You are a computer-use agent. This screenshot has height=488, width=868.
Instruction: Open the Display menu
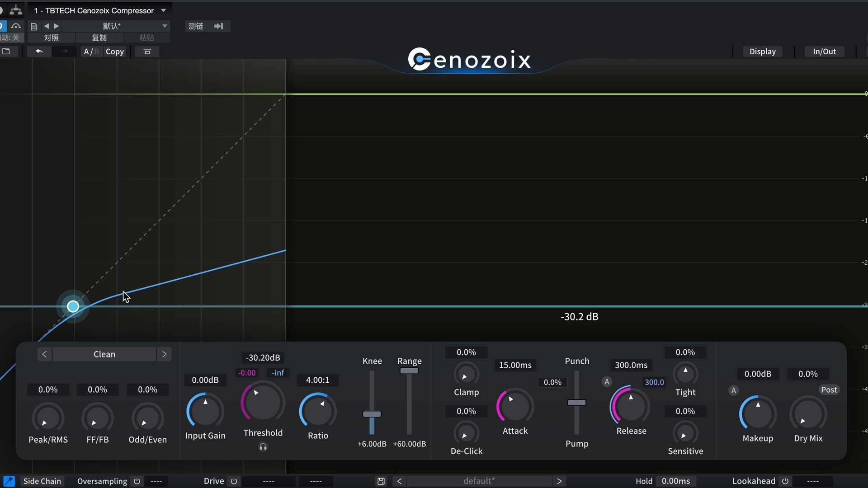[x=763, y=52]
